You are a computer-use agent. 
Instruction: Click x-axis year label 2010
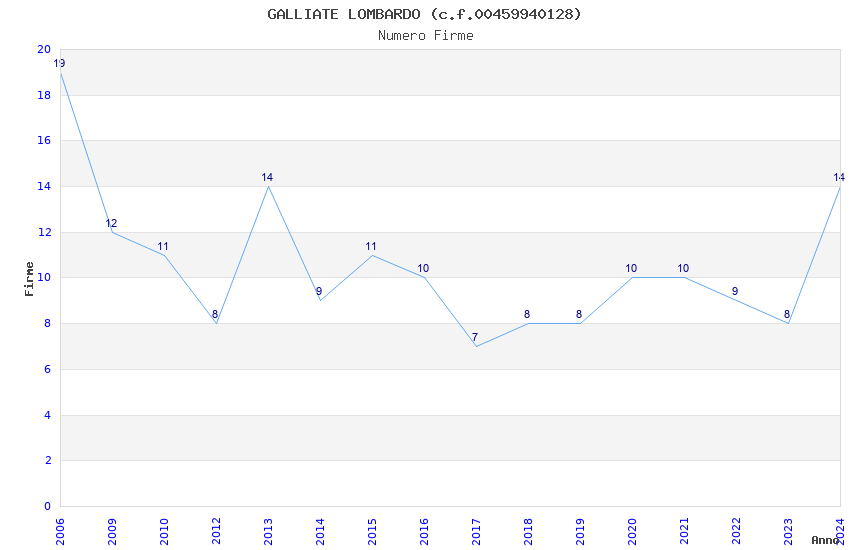pyautogui.click(x=164, y=531)
